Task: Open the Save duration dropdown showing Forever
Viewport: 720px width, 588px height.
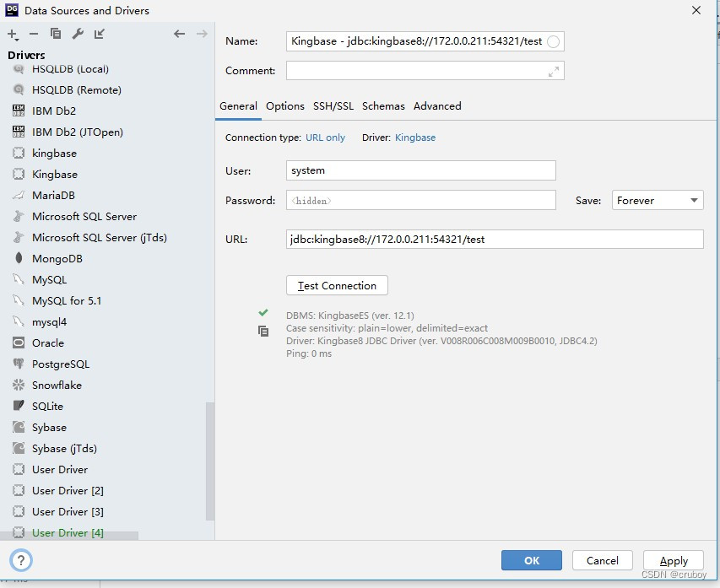Action: tap(657, 200)
